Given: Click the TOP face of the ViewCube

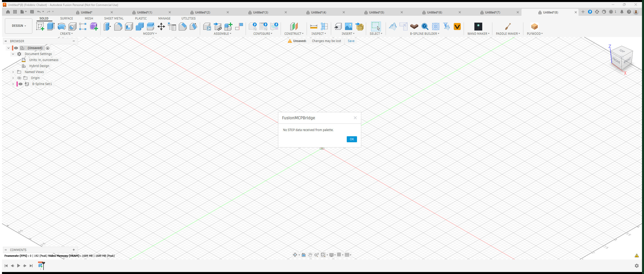Looking at the screenshot, I should tap(622, 51).
